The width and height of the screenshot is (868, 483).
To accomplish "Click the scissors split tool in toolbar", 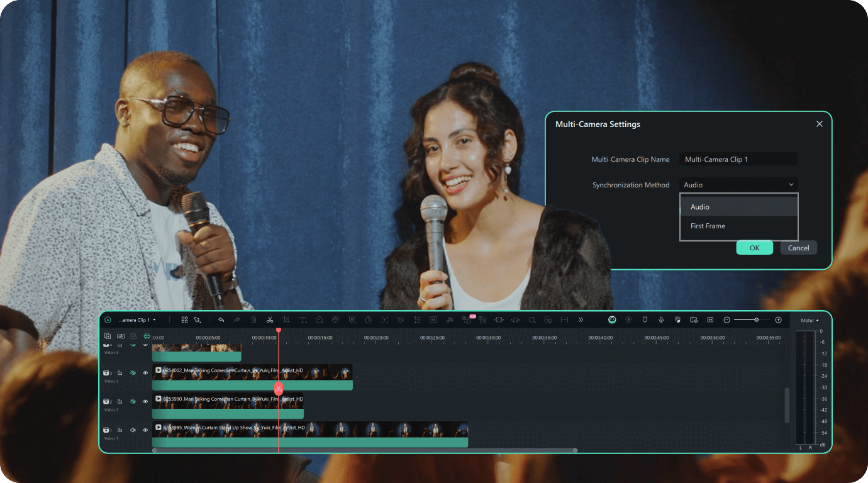I will [270, 320].
